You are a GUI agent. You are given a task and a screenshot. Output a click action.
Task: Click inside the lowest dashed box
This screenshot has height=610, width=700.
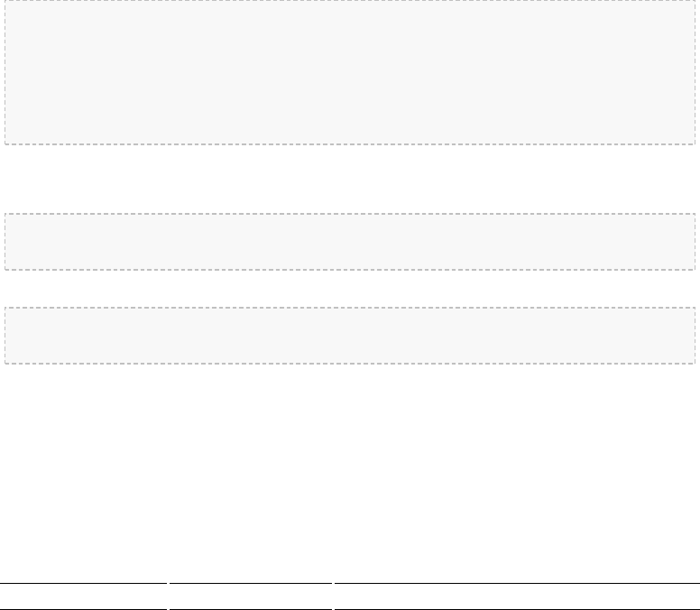pyautogui.click(x=350, y=336)
